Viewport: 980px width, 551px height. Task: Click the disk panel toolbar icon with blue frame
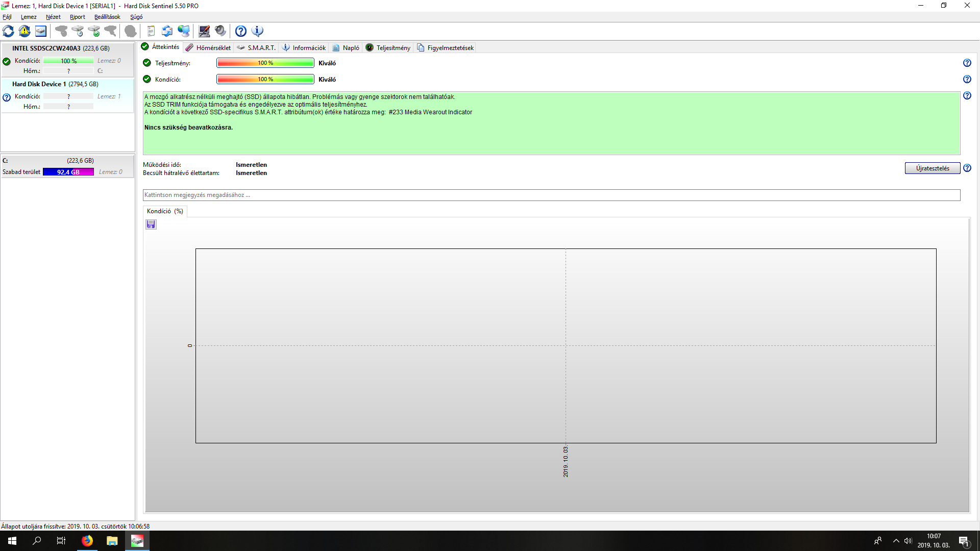(41, 31)
